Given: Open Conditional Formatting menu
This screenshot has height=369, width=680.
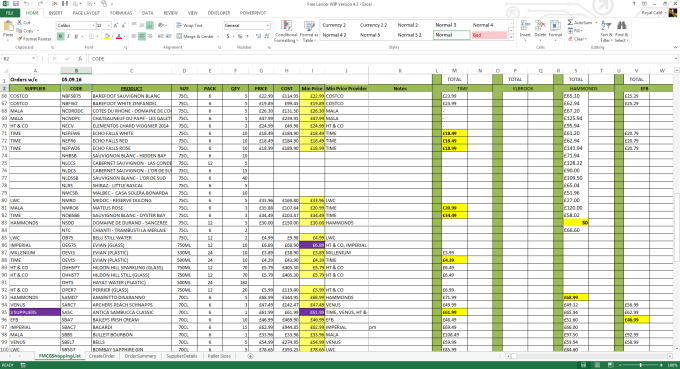Looking at the screenshot, I should (x=286, y=31).
